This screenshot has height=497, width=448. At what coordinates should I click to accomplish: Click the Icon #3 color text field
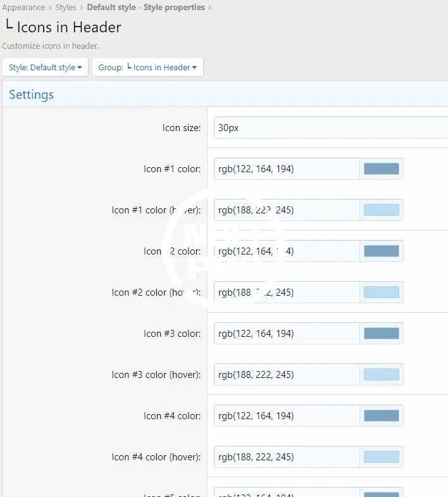coord(287,334)
